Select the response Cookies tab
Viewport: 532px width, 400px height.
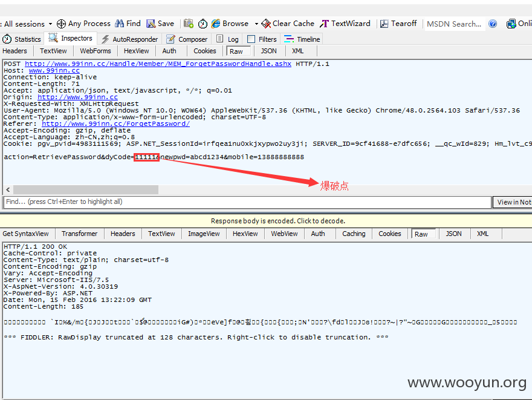tap(390, 234)
